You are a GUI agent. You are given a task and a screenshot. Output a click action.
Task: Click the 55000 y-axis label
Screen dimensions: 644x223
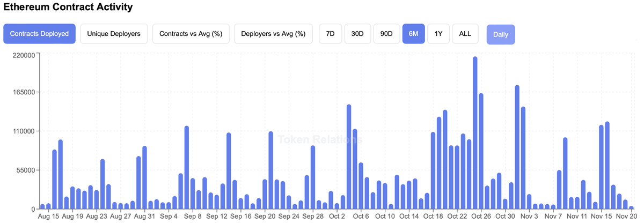(x=25, y=170)
